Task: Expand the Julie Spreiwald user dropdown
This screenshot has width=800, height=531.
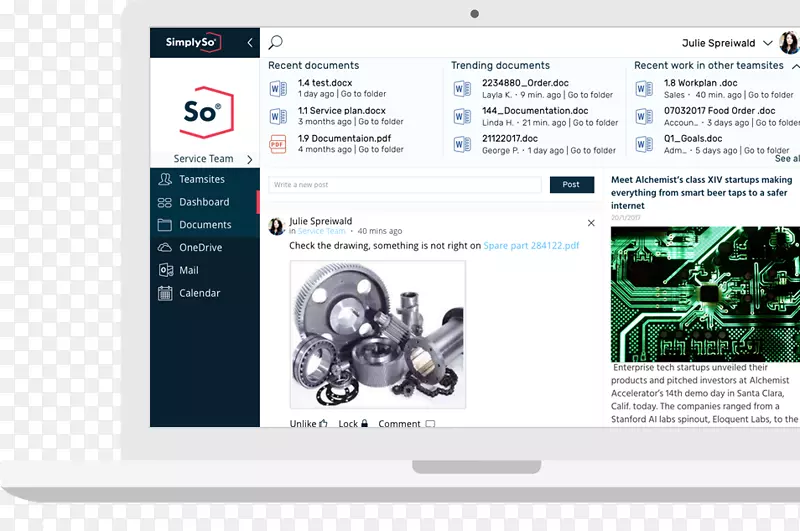Action: click(767, 43)
